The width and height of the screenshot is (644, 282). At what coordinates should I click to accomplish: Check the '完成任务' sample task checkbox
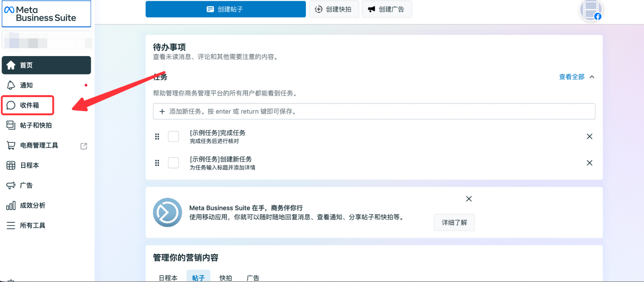click(173, 137)
